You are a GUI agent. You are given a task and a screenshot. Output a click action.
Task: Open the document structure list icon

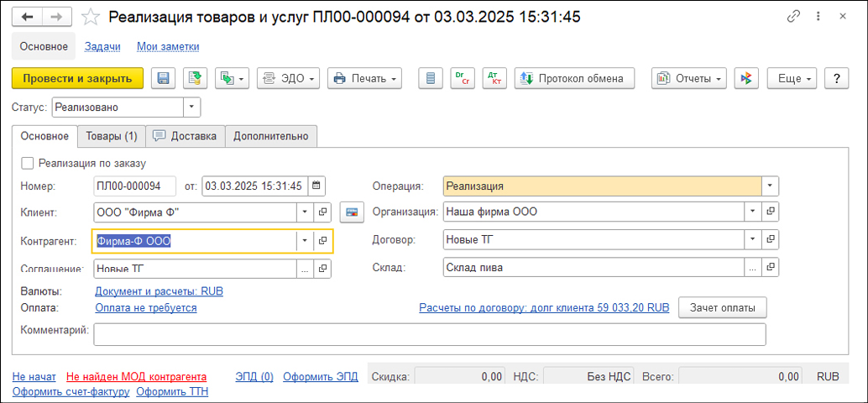coord(431,78)
